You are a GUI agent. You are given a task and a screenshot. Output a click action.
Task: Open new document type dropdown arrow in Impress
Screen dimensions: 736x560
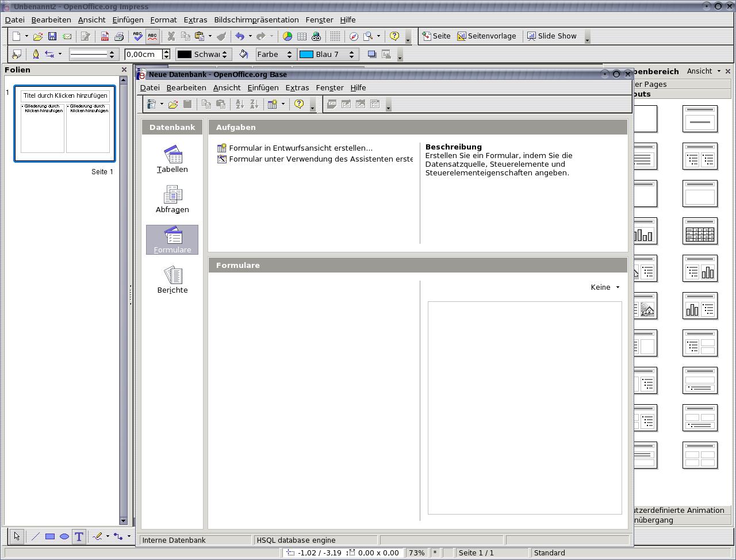click(26, 36)
